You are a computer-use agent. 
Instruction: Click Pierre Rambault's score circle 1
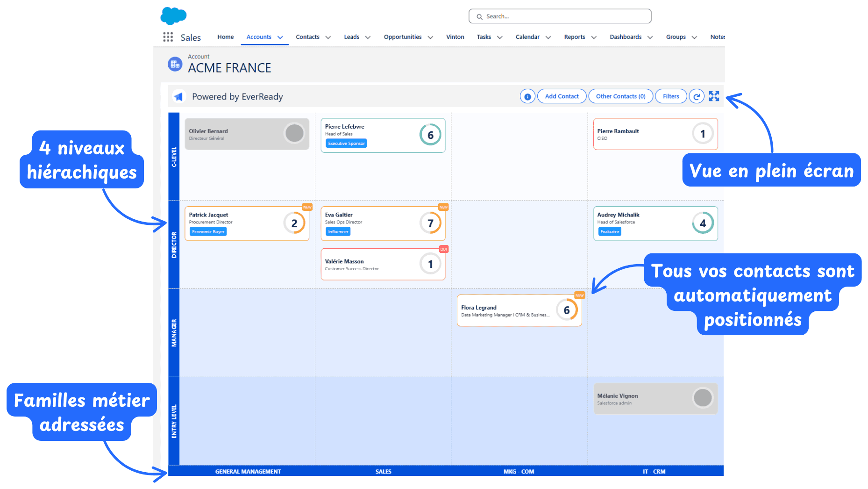(703, 134)
